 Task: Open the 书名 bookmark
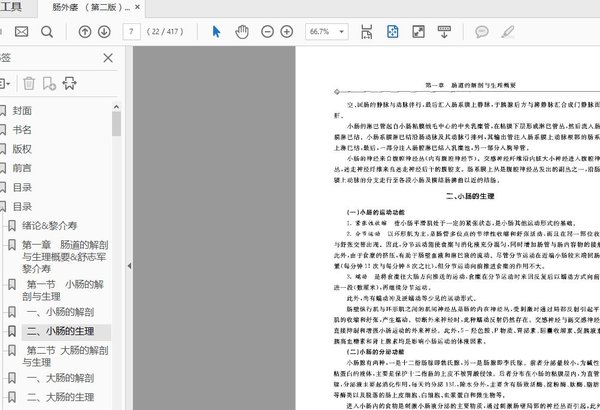click(x=22, y=130)
